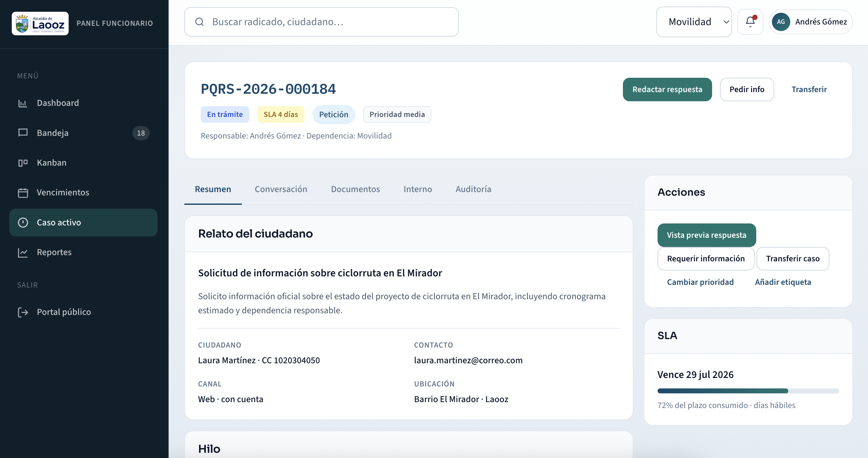Image resolution: width=868 pixels, height=458 pixels.
Task: Click the Caso activo clock icon
Action: (23, 222)
